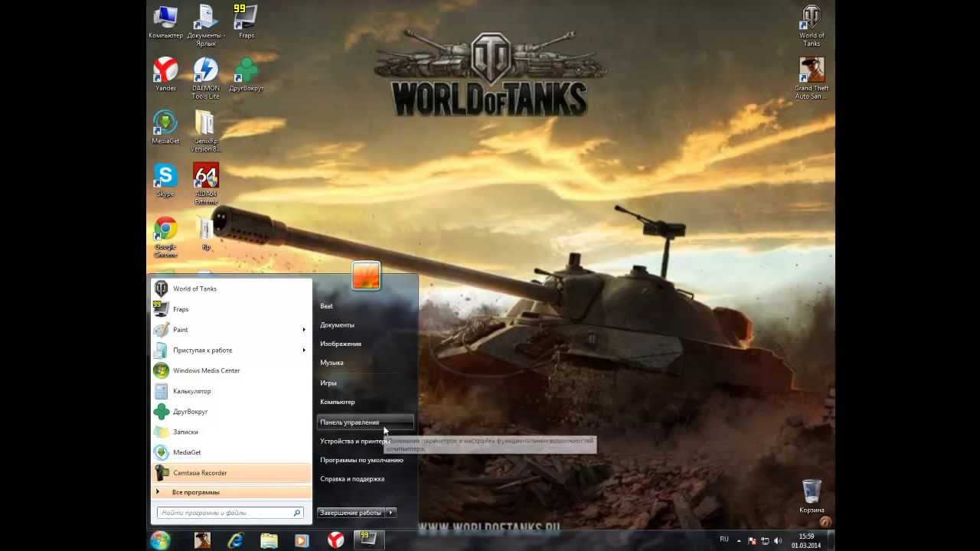Open MediaGet desktop shortcut
The width and height of the screenshot is (980, 551).
[165, 128]
